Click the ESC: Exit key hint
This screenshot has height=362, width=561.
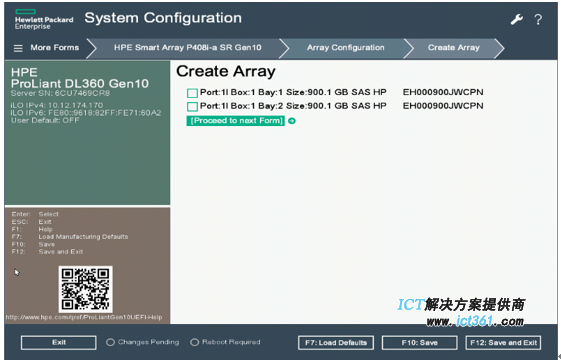pyautogui.click(x=31, y=222)
